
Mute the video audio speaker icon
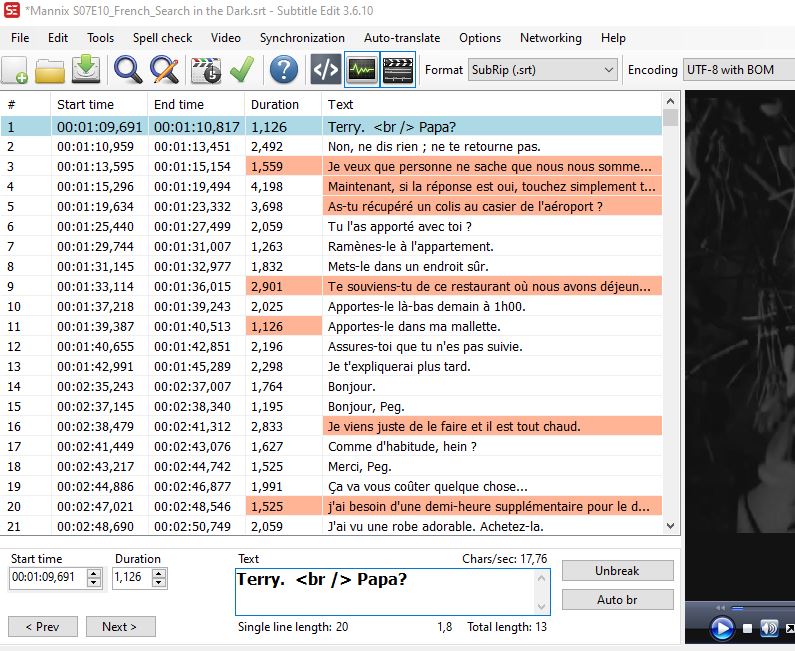[769, 628]
